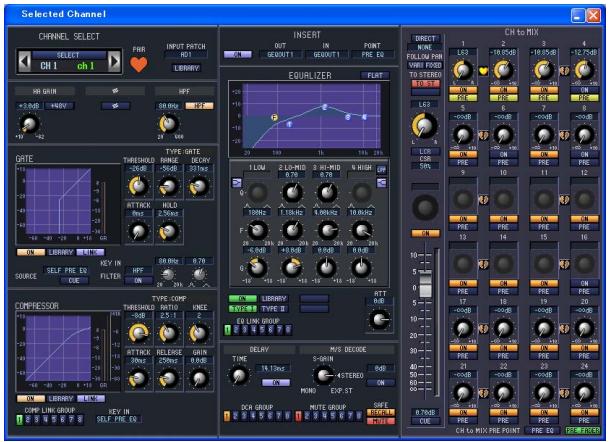Screen dimensions: 609x442
Task: Select EQ TYPE II
Action: pyautogui.click(x=273, y=309)
